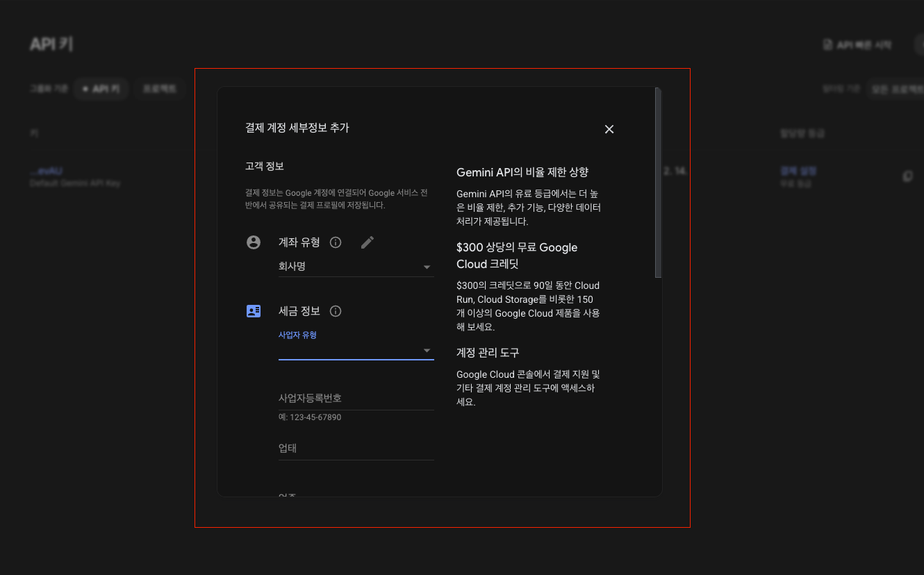Select the API 키 grouping chip in background
This screenshot has height=575, width=924.
101,89
